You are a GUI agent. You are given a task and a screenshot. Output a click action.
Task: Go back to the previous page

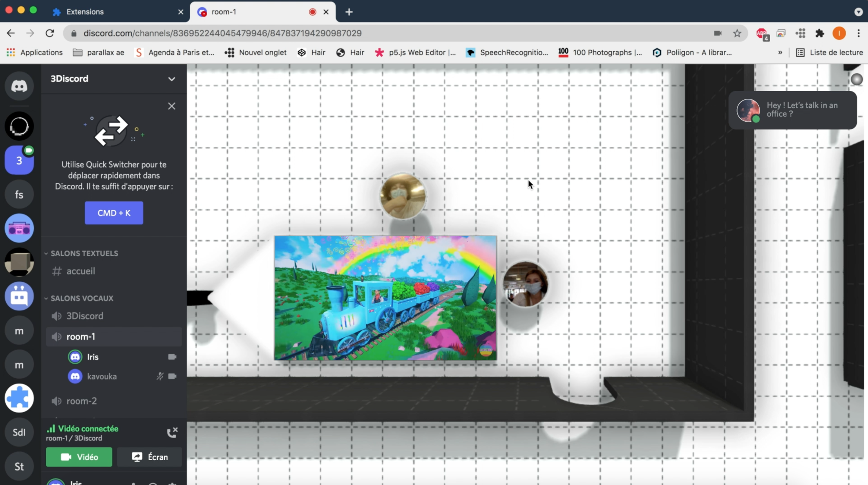11,33
